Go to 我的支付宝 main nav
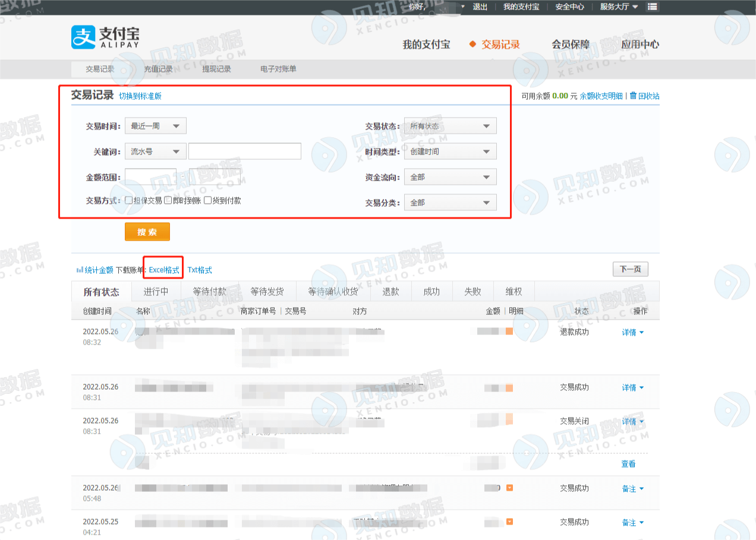 point(426,45)
